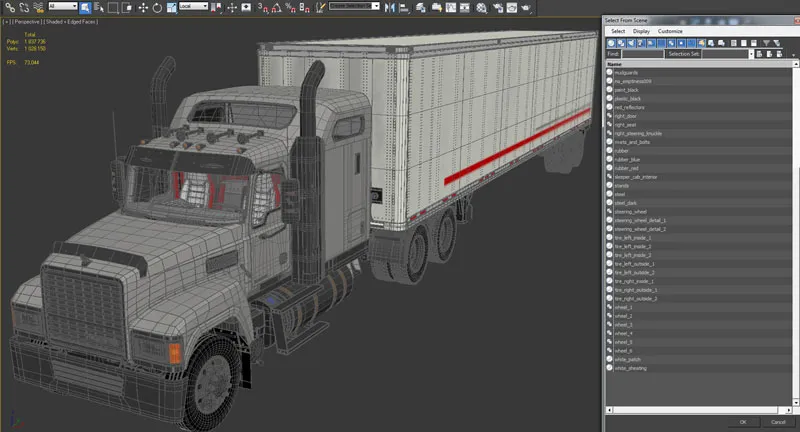This screenshot has width=800, height=432.
Task: Select the steering_wheel object in list
Action: [632, 212]
